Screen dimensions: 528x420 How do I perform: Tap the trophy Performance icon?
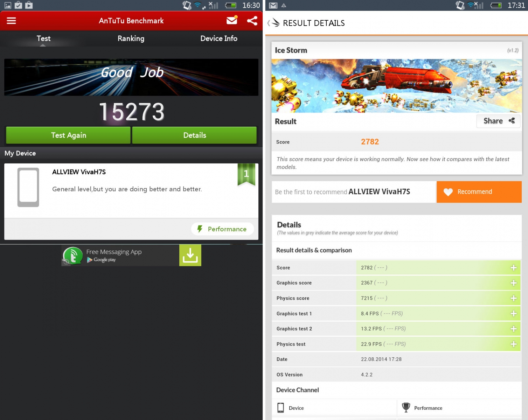406,408
